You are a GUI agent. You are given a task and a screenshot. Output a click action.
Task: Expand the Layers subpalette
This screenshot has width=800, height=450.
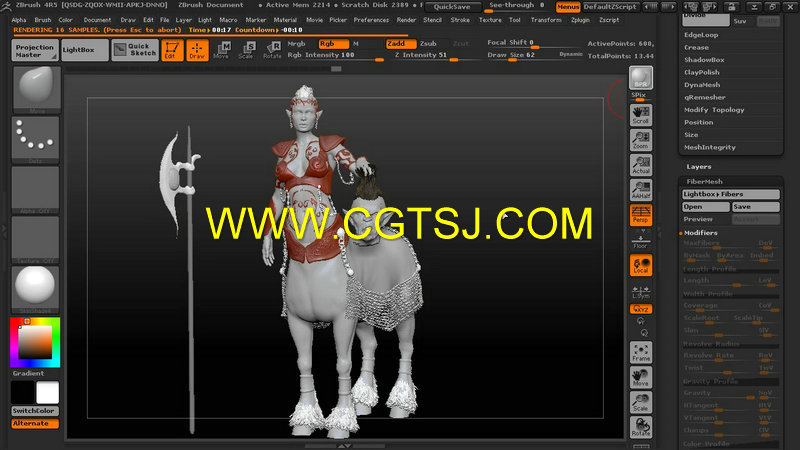pyautogui.click(x=698, y=167)
